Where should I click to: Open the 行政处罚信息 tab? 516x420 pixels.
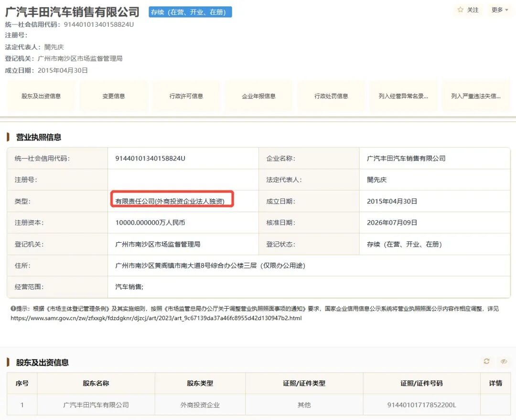pyautogui.click(x=331, y=96)
